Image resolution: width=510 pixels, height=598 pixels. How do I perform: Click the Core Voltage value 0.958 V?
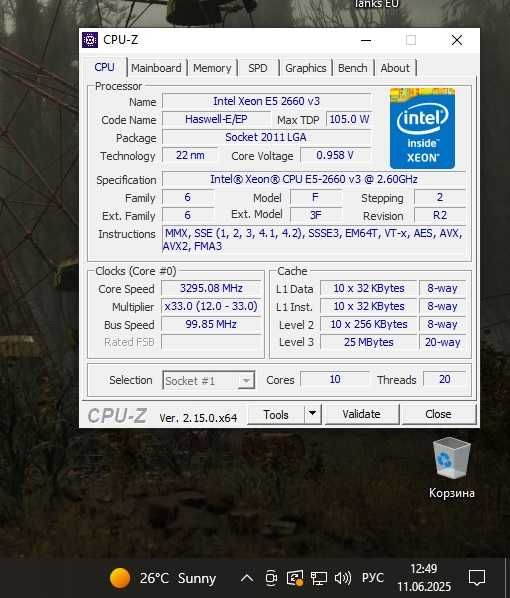335,155
